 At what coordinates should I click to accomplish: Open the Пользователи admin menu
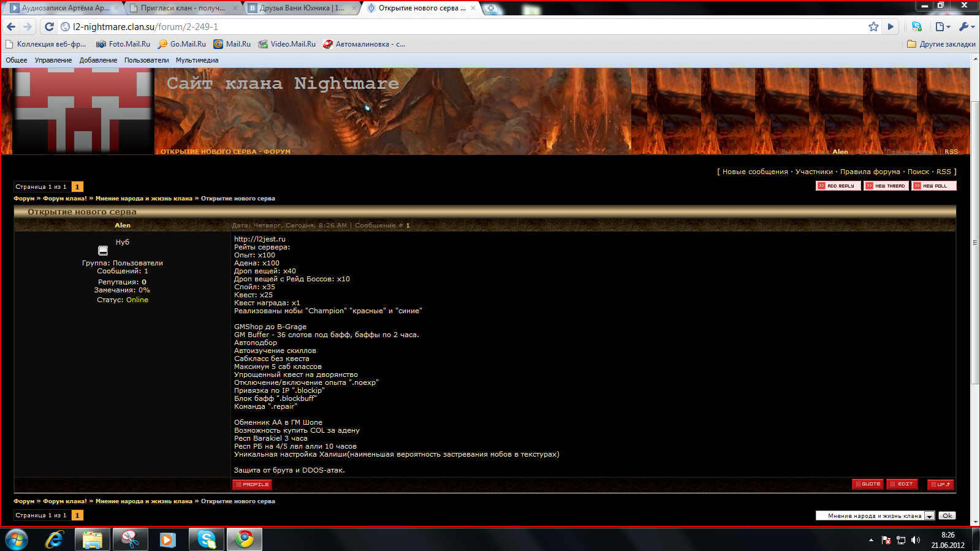[x=146, y=60]
